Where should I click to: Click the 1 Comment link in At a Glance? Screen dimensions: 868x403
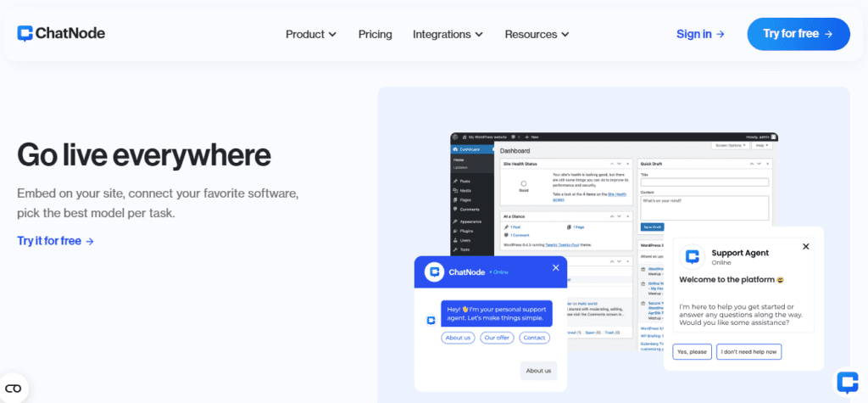[x=520, y=235]
